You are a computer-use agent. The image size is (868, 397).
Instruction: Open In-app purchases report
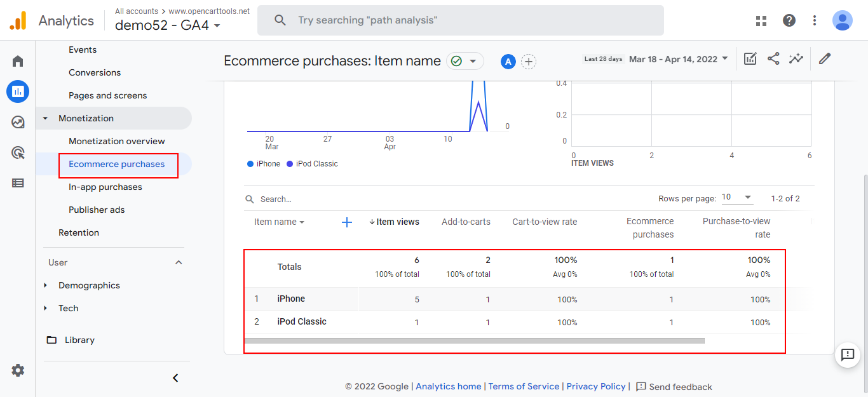(x=105, y=187)
